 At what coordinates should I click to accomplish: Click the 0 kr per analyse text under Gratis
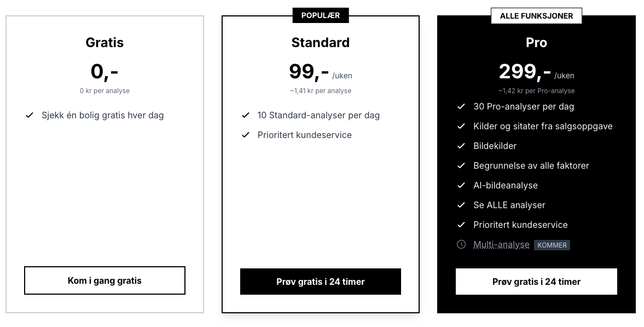pyautogui.click(x=105, y=91)
